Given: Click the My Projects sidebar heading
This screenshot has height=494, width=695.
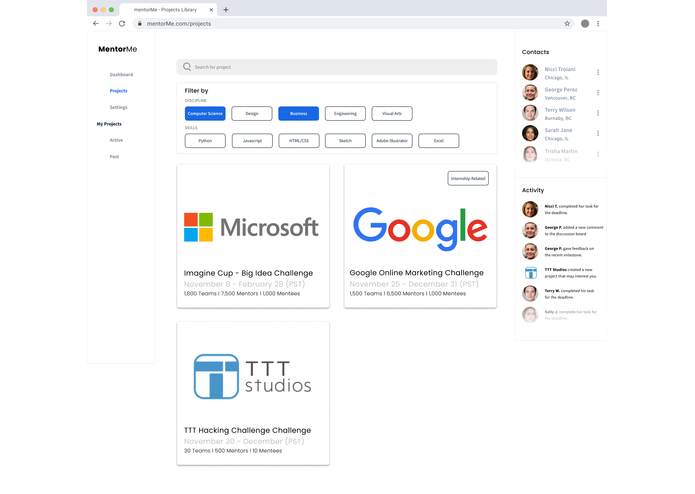Looking at the screenshot, I should pyautogui.click(x=109, y=124).
